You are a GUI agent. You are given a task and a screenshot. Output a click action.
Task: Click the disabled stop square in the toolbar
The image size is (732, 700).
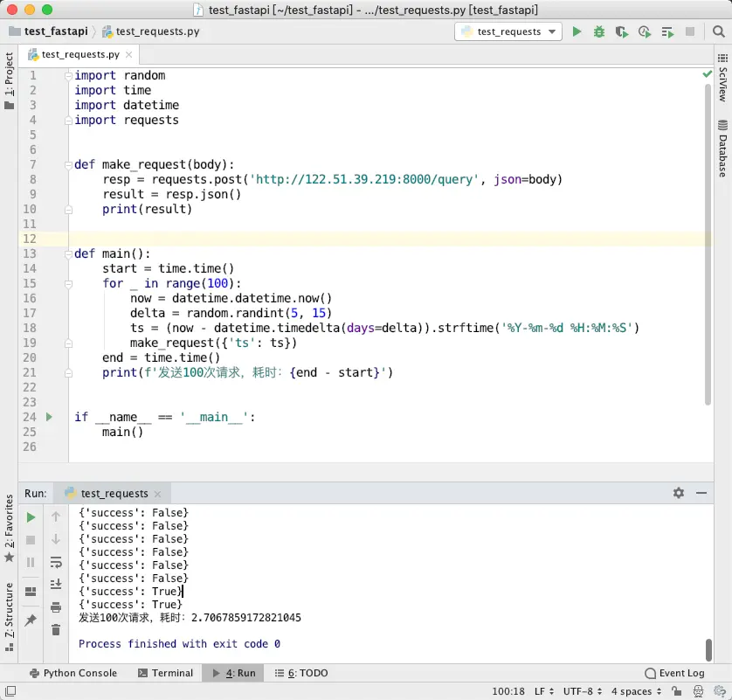click(689, 31)
